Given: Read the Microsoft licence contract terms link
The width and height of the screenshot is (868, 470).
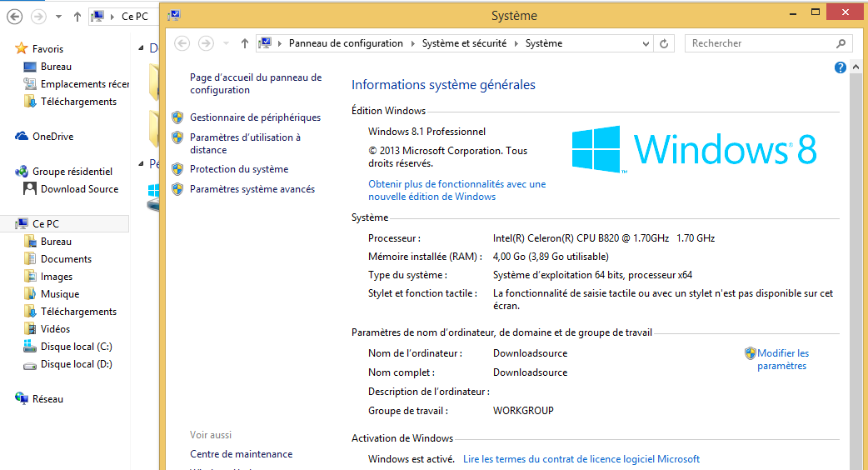Looking at the screenshot, I should 581,459.
